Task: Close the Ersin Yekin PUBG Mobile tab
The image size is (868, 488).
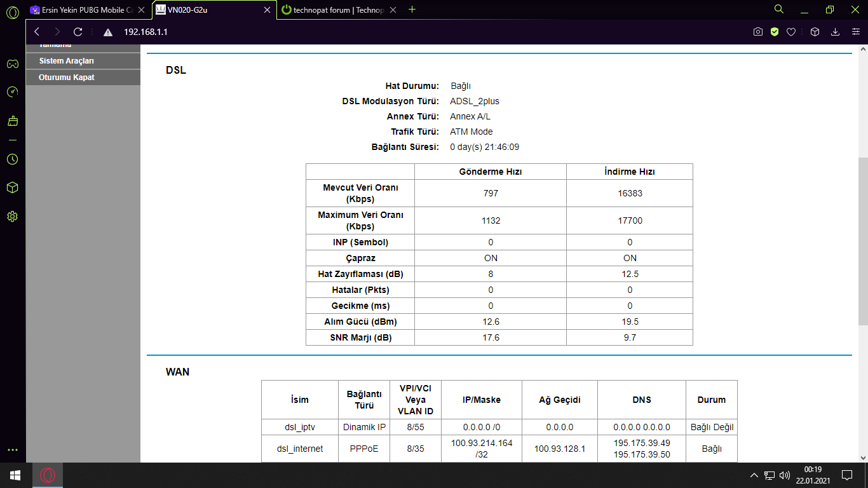Action: tap(142, 10)
